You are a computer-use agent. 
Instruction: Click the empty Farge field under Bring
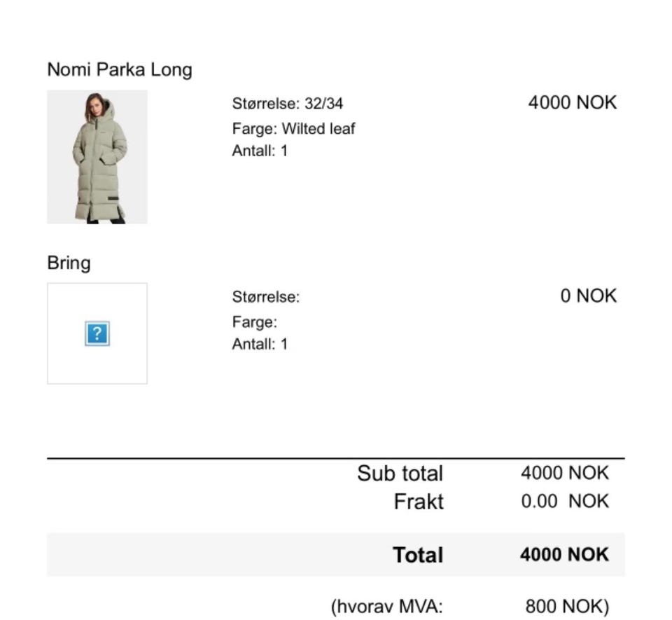pyautogui.click(x=255, y=322)
